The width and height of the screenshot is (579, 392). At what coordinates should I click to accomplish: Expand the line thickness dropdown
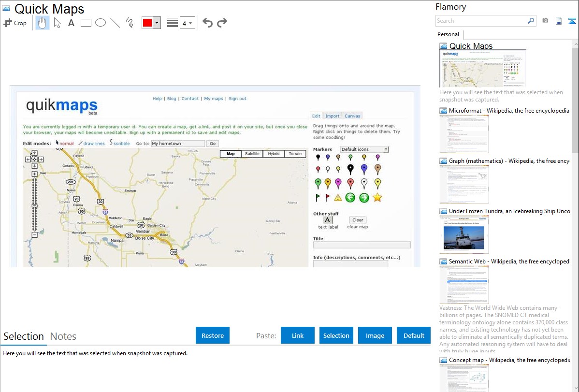coord(190,23)
